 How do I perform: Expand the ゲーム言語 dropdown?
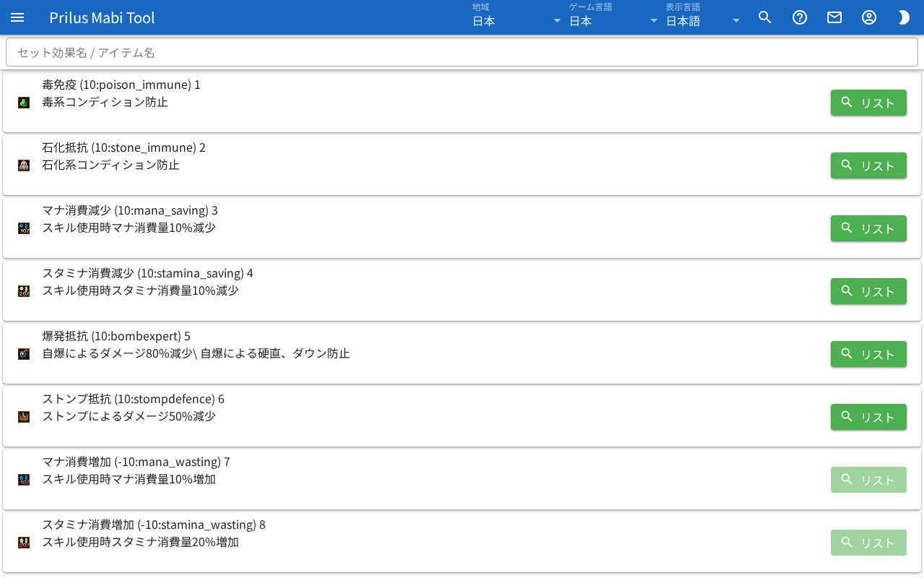(614, 17)
